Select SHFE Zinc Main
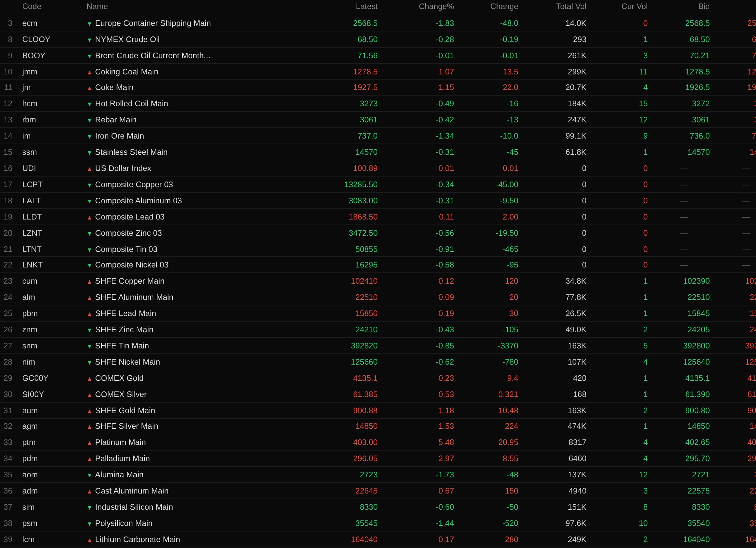 click(x=124, y=329)
